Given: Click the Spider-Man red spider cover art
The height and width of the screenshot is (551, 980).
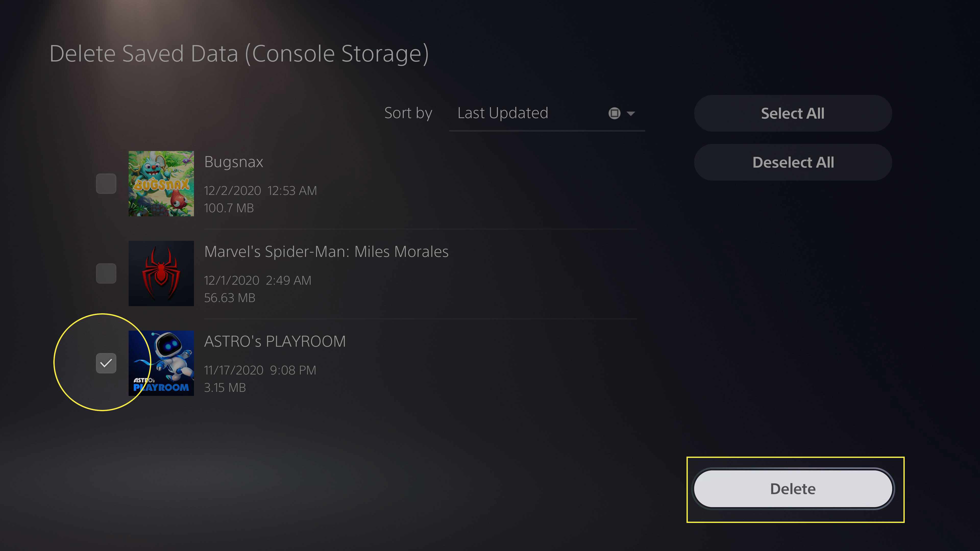Looking at the screenshot, I should [161, 273].
